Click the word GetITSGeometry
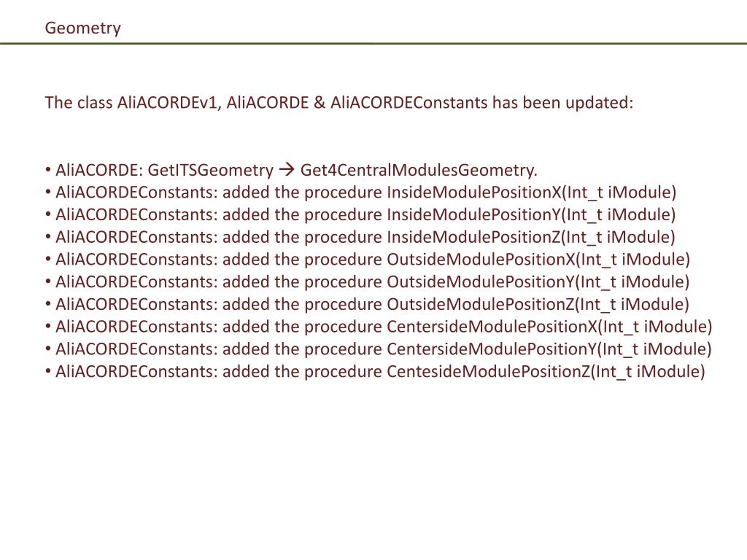Image resolution: width=747 pixels, height=560 pixels. (x=211, y=170)
